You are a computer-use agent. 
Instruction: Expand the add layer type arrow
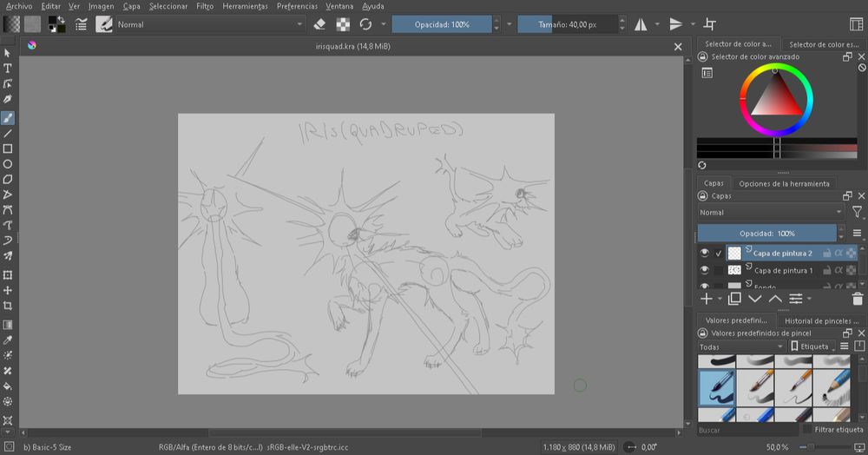pos(720,300)
